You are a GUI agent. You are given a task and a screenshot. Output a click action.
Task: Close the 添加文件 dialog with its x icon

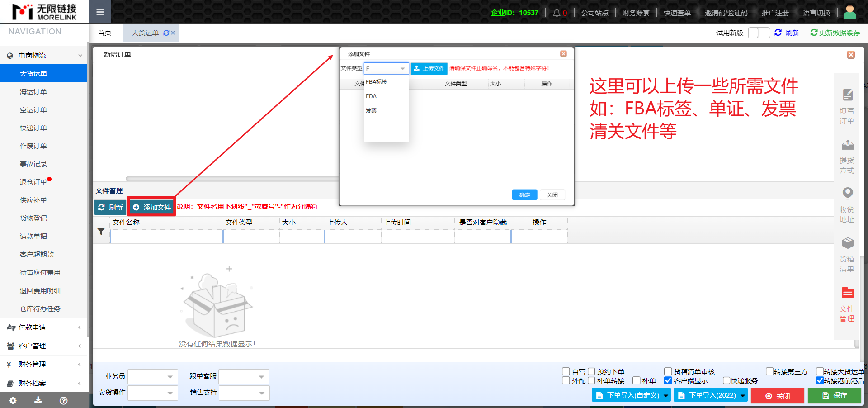point(563,54)
